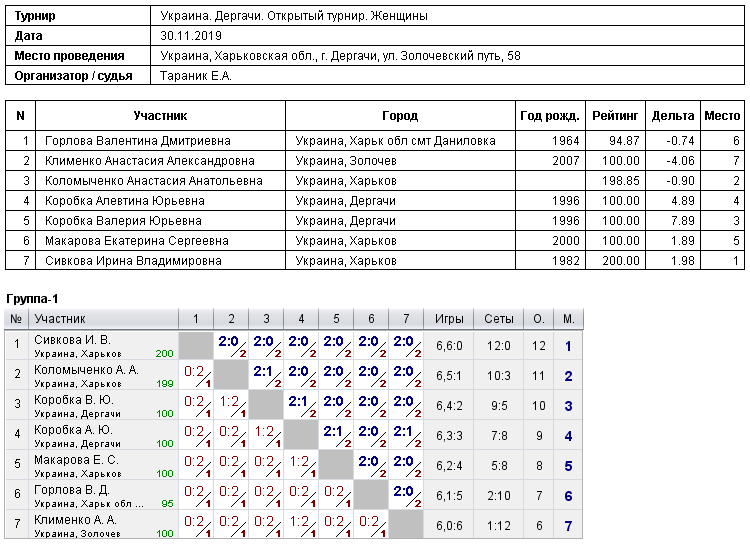Click the Сеты column header
The image size is (750, 544).
(x=499, y=319)
